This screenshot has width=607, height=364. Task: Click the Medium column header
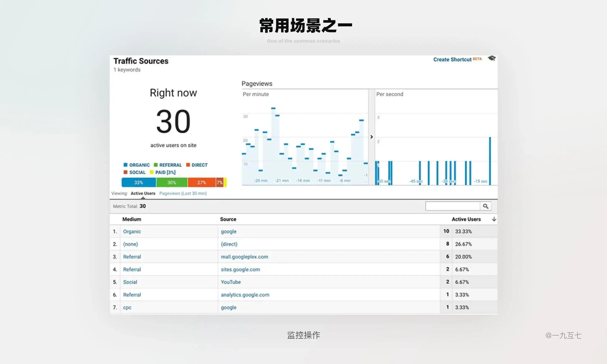132,219
